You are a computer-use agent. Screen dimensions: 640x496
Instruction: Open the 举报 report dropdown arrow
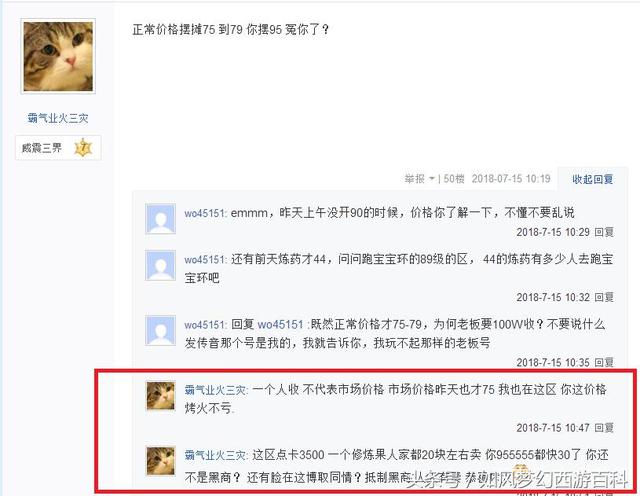432,179
